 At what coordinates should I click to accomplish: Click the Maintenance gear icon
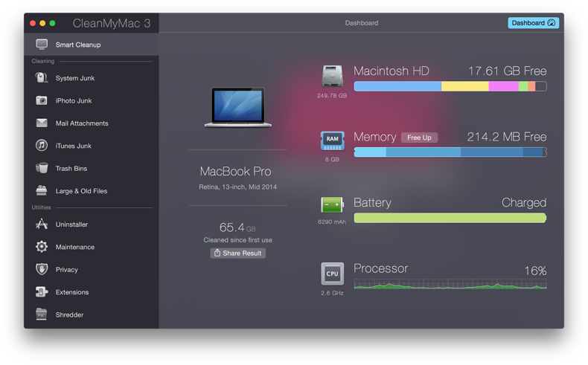point(41,246)
